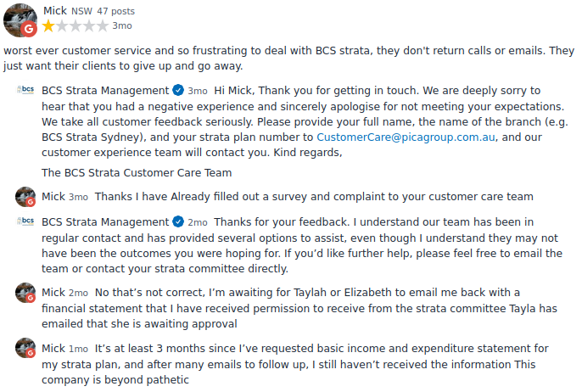Click Mick's avatar beside the 'at least 3 months' comment
The image size is (582, 392).
tap(25, 349)
